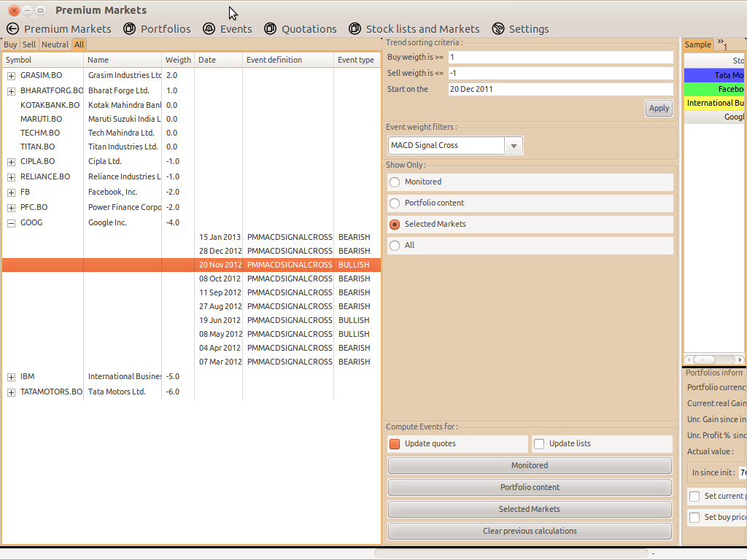This screenshot has width=747, height=560.
Task: Click the Sell weigth input field
Action: point(561,74)
